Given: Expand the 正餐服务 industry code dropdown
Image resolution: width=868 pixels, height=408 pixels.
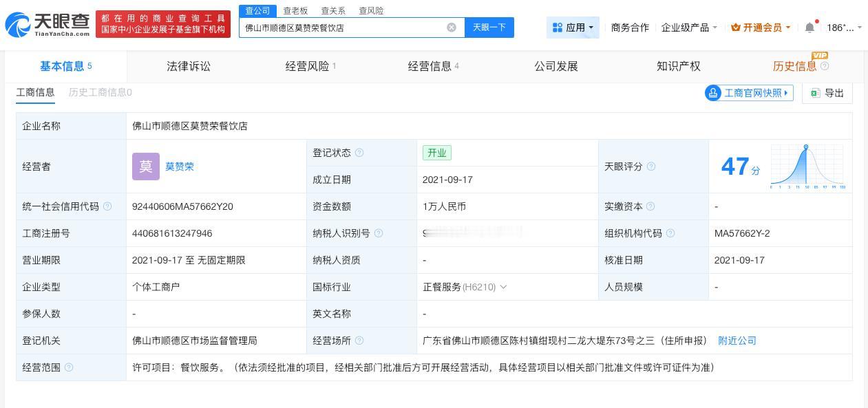Looking at the screenshot, I should point(503,287).
